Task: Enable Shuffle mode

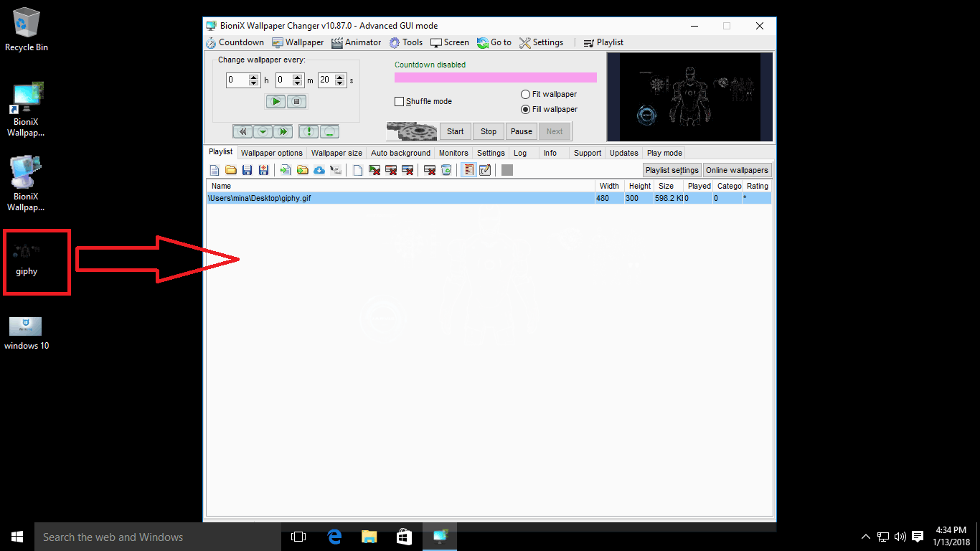Action: [x=399, y=101]
